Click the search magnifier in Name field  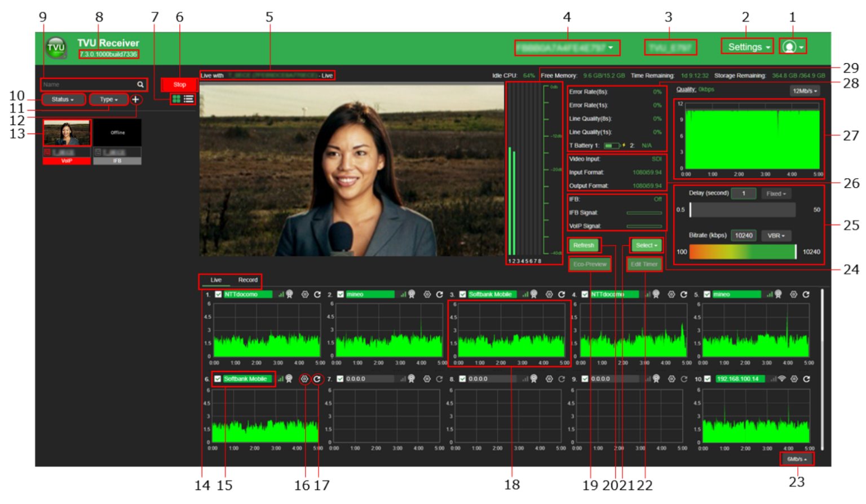(140, 85)
